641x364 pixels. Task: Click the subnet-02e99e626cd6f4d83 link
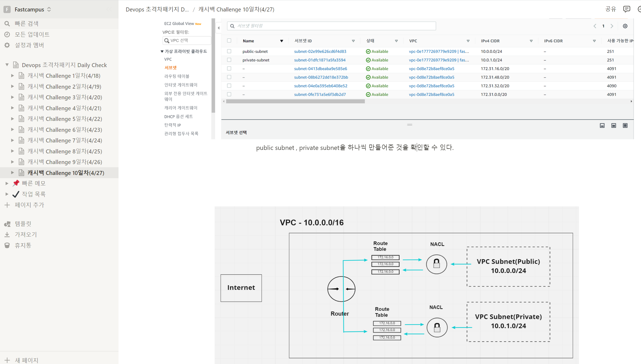pos(320,51)
